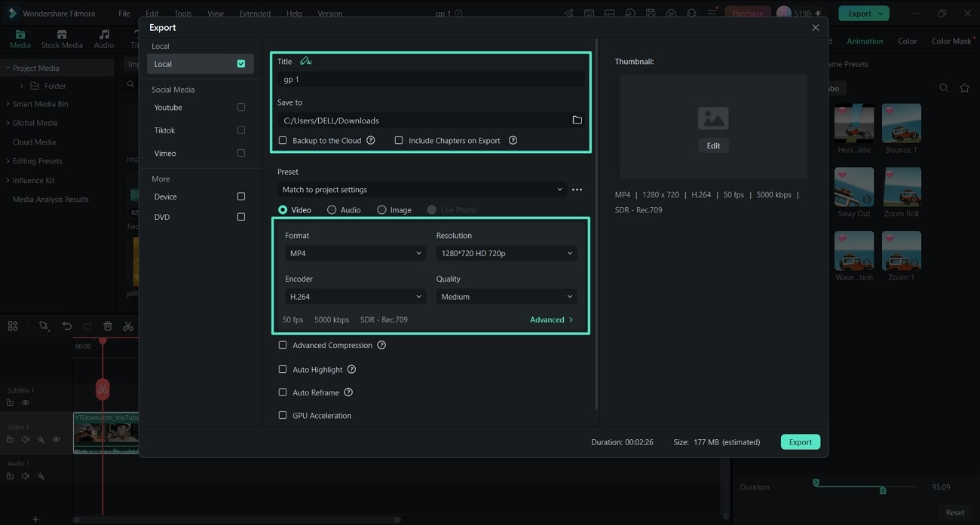This screenshot has width=980, height=525.
Task: Lock the Subtitle 1 track
Action: 11,403
